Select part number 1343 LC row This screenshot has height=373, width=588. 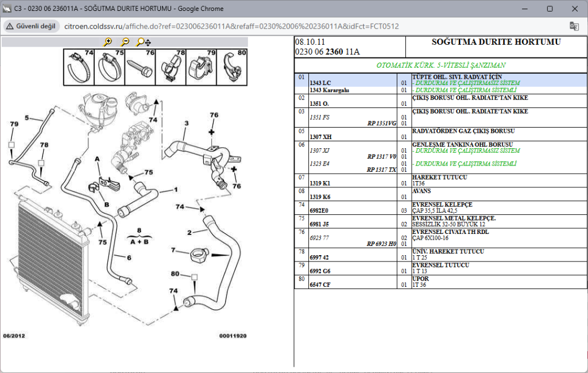[x=320, y=83]
